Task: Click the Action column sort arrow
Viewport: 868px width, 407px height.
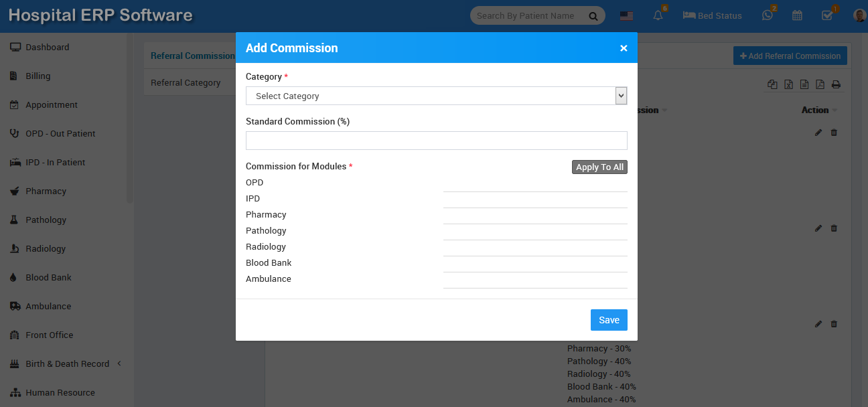Action: point(835,110)
